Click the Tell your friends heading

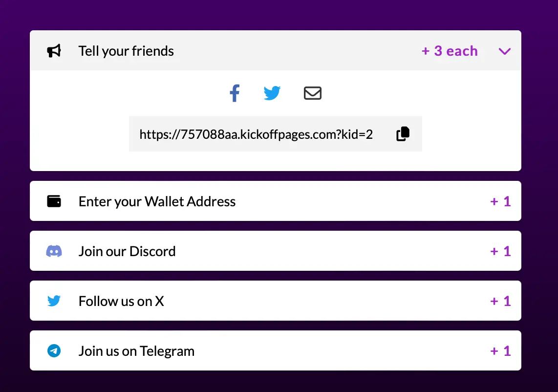(x=126, y=51)
